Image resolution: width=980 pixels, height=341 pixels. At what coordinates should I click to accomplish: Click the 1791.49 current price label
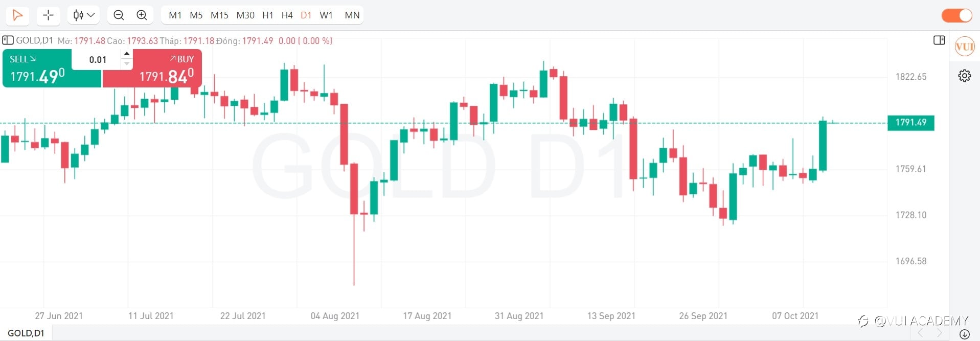click(x=910, y=123)
